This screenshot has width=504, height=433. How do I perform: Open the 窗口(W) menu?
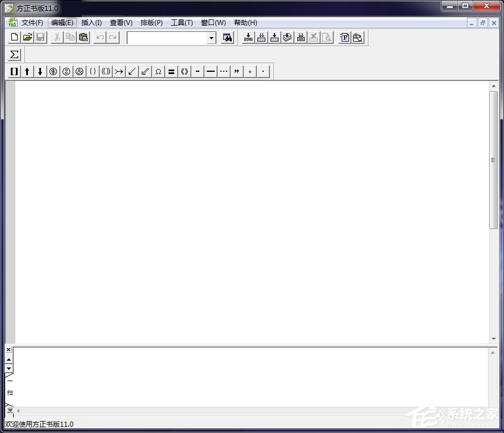point(214,23)
